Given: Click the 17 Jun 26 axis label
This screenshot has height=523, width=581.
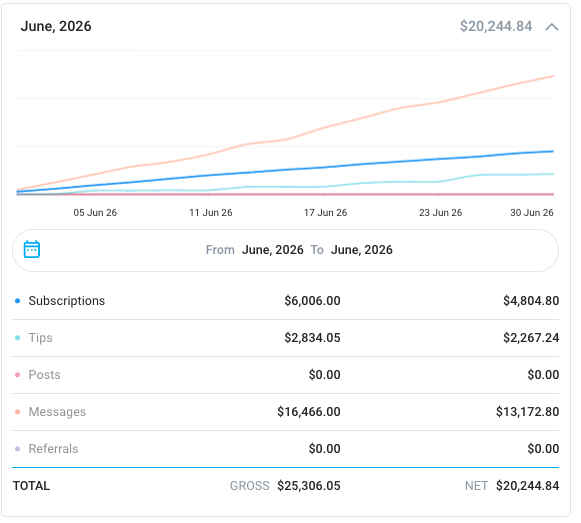Looking at the screenshot, I should pos(326,213).
